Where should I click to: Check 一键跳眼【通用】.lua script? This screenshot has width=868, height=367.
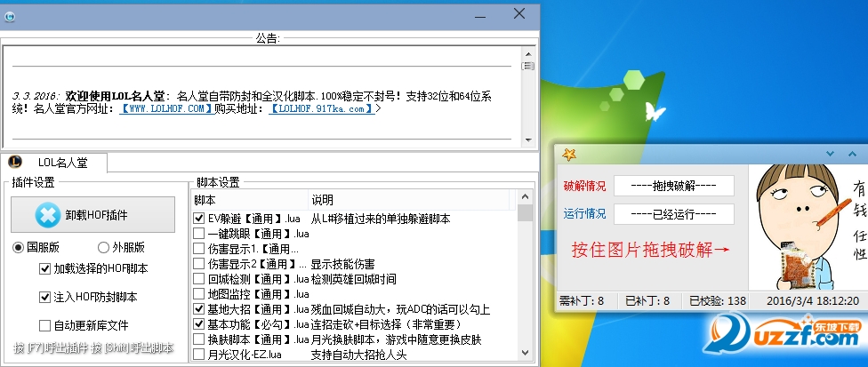click(198, 233)
